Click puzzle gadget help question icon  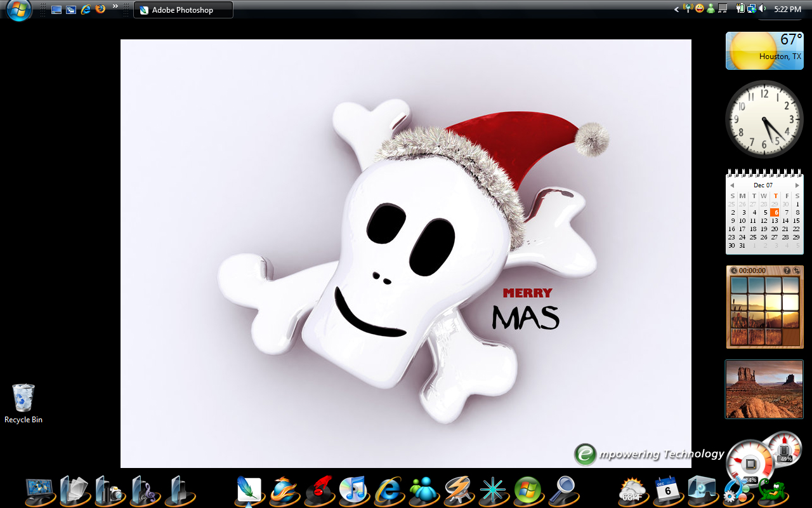click(x=787, y=271)
